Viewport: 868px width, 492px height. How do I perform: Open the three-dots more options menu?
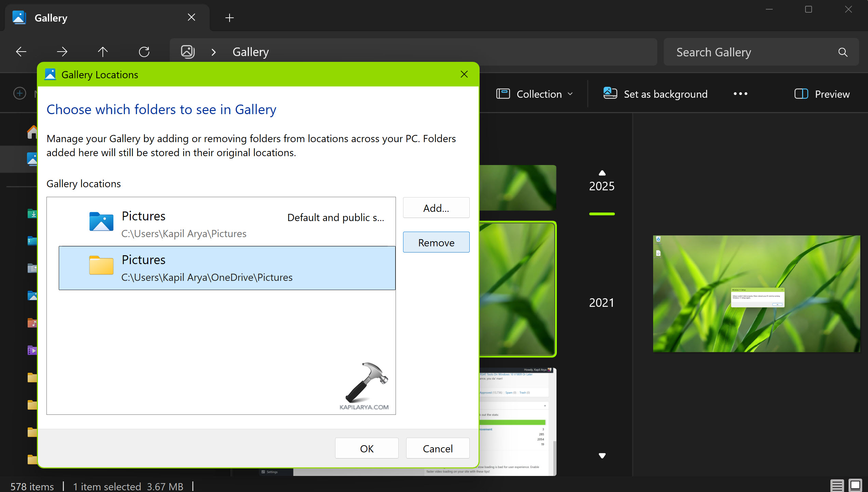click(x=740, y=94)
